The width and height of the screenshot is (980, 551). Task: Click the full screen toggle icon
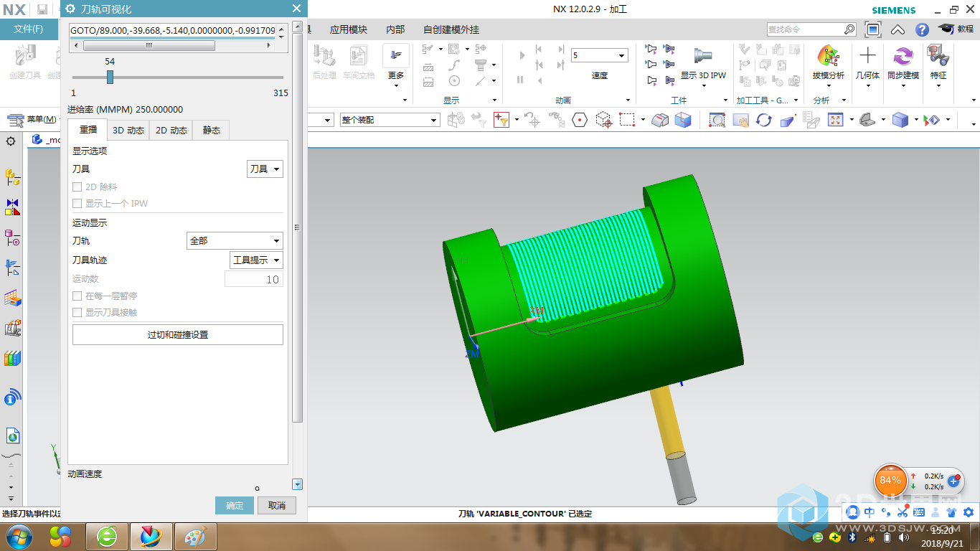tap(873, 29)
